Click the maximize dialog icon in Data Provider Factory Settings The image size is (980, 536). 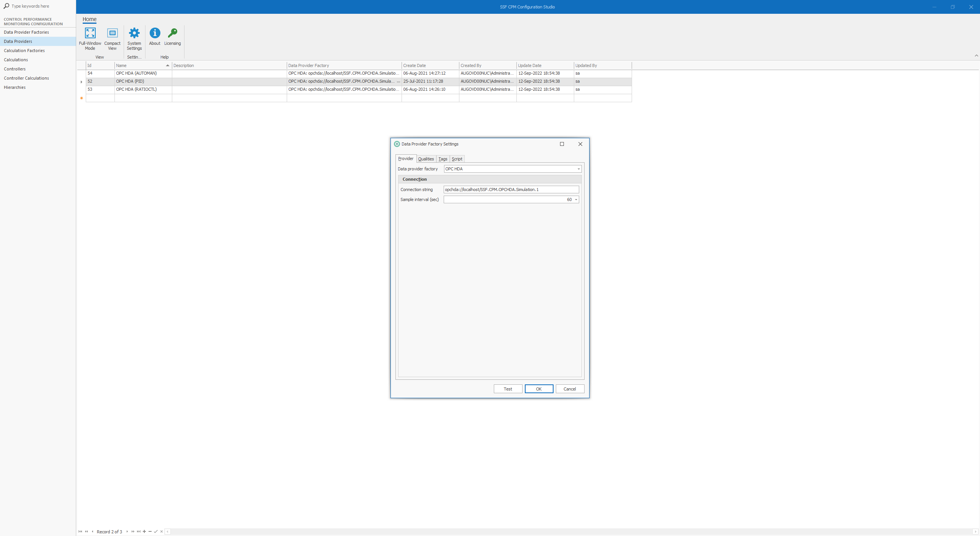tap(562, 144)
